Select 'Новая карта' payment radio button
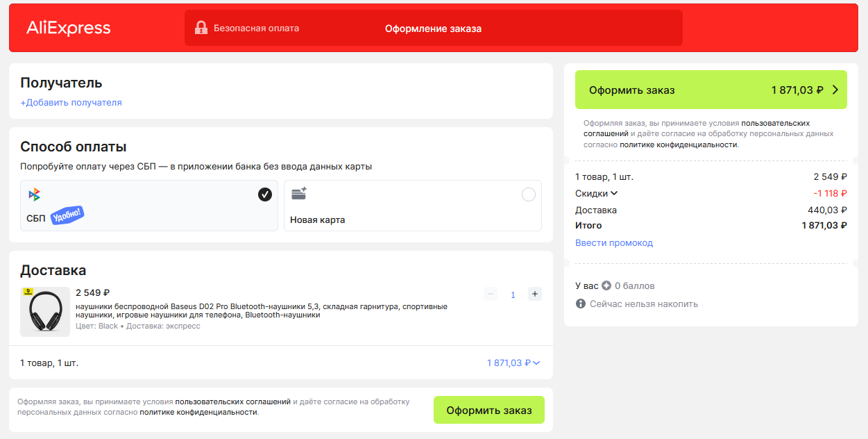Viewport: 868px width, 439px height. coord(528,194)
